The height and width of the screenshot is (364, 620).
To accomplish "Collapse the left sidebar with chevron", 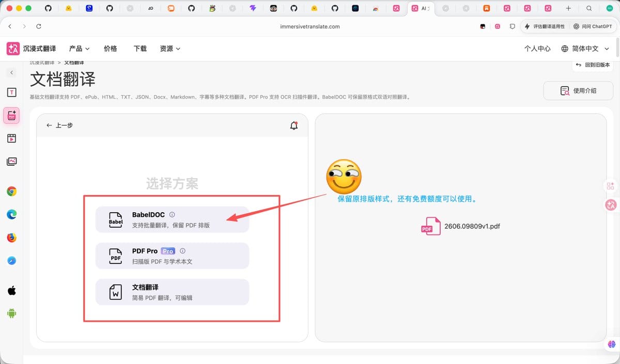I will [11, 73].
